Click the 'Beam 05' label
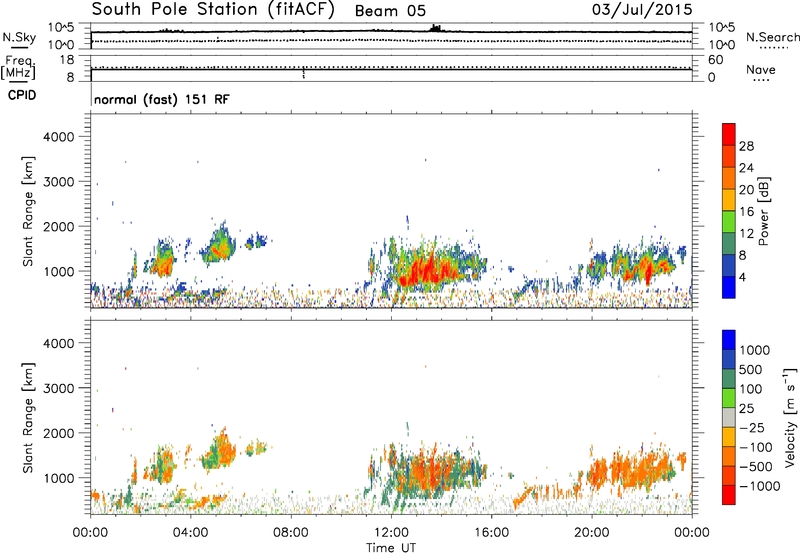 point(390,11)
